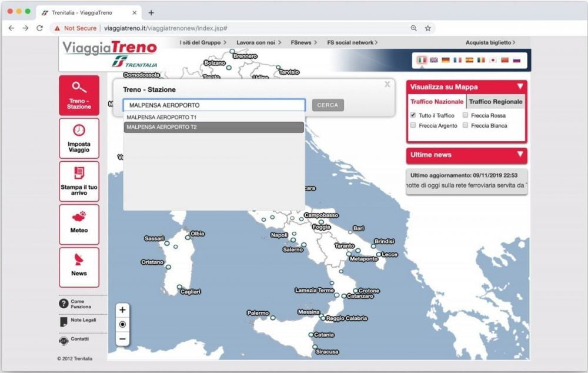Switch to the Traffico Regionale tab
The image size is (588, 373).
(496, 101)
